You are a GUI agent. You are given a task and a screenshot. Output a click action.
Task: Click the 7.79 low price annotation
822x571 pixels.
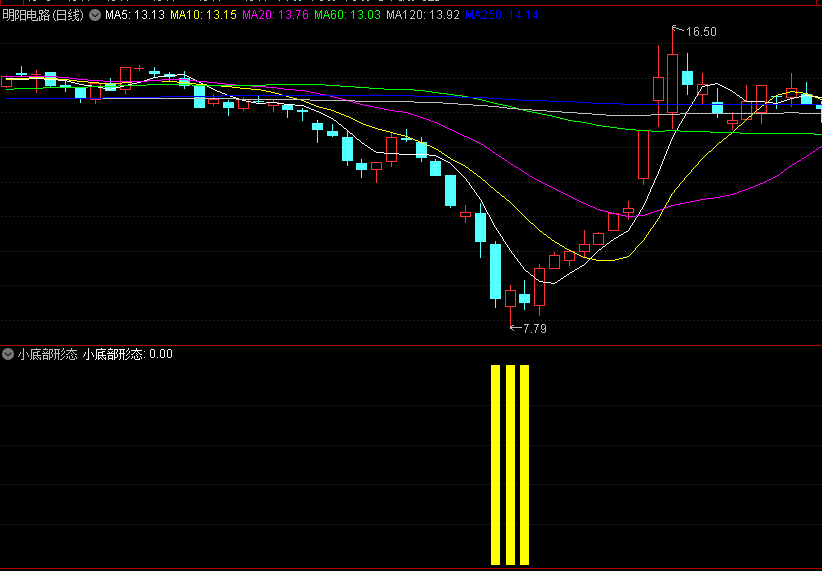[535, 329]
